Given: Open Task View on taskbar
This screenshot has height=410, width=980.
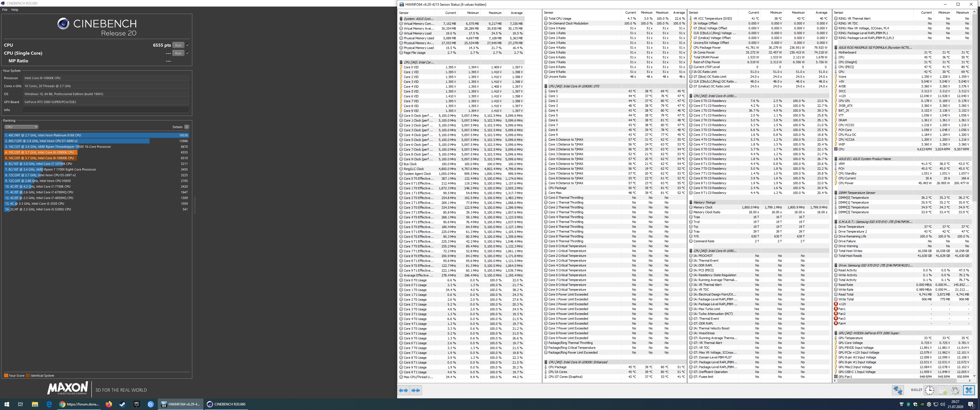Looking at the screenshot, I should coord(21,404).
